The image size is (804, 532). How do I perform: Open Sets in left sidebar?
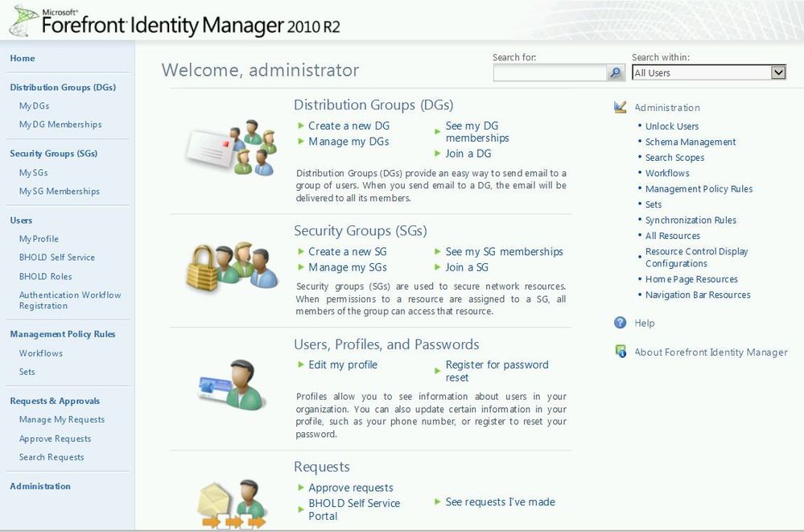tap(27, 371)
